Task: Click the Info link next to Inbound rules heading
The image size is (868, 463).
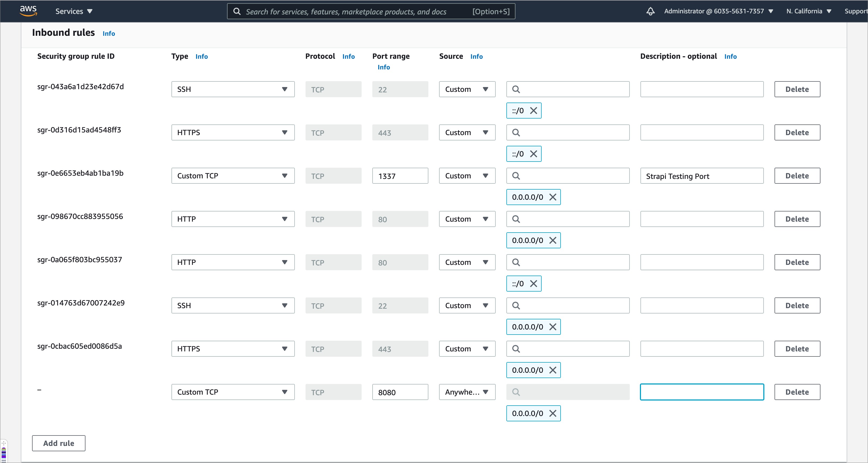Action: point(109,33)
